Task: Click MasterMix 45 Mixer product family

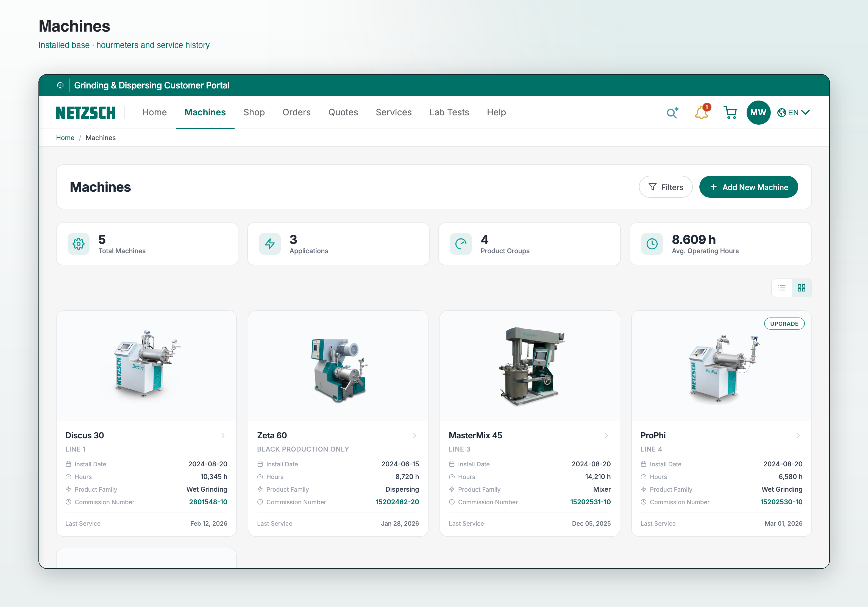Action: [x=602, y=489]
